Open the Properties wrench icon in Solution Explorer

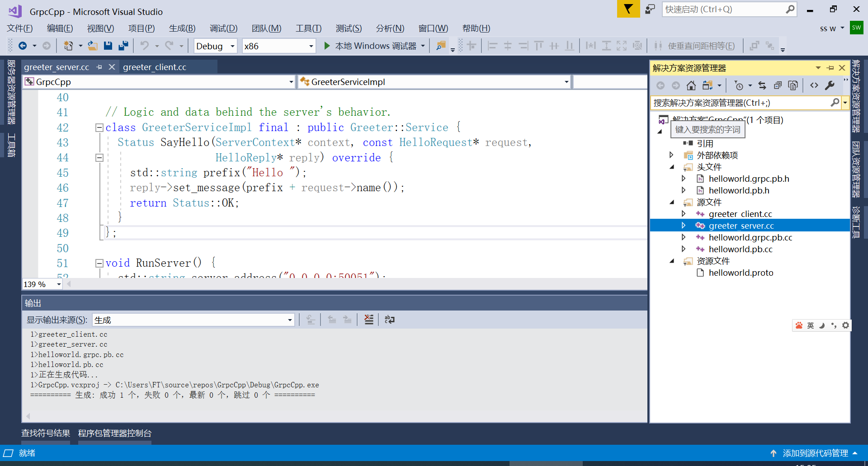pos(830,85)
